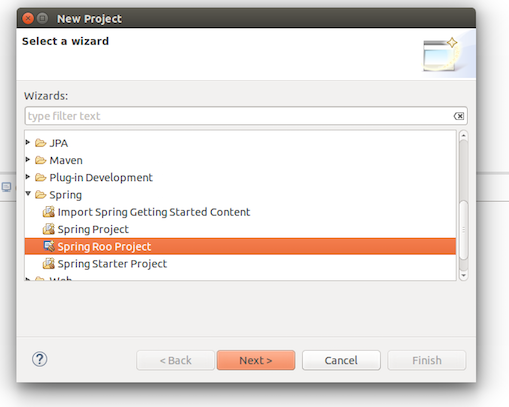Expand the JPA category

(x=28, y=142)
